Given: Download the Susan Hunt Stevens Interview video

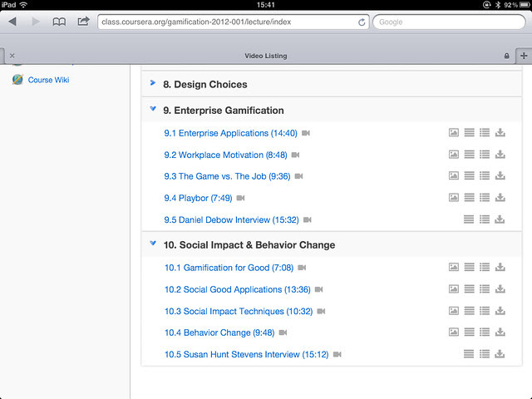Looking at the screenshot, I should point(500,354).
